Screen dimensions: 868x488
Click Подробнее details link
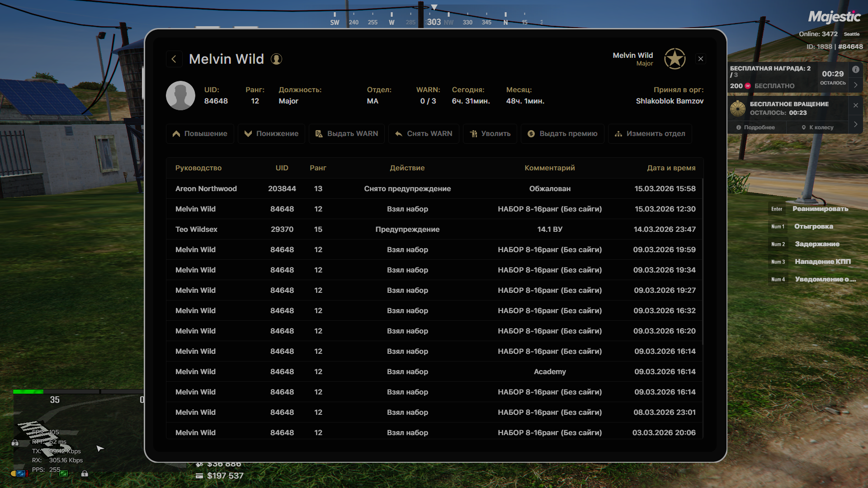(x=755, y=127)
